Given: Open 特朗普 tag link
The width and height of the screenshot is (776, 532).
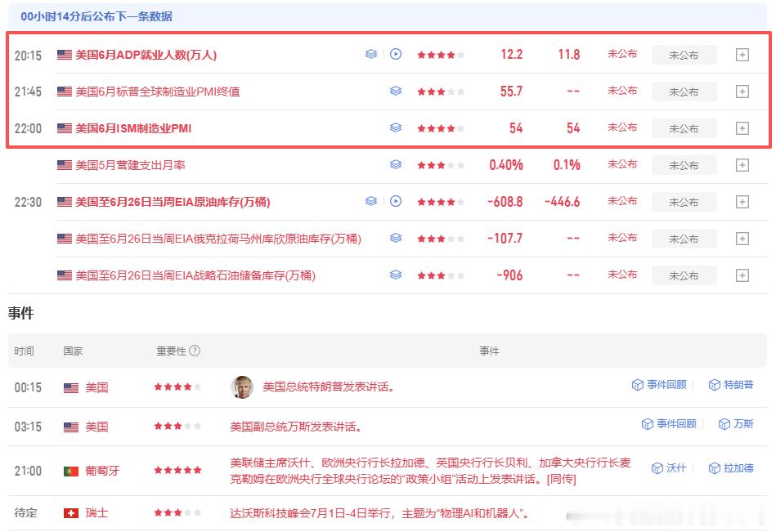Looking at the screenshot, I should (731, 385).
